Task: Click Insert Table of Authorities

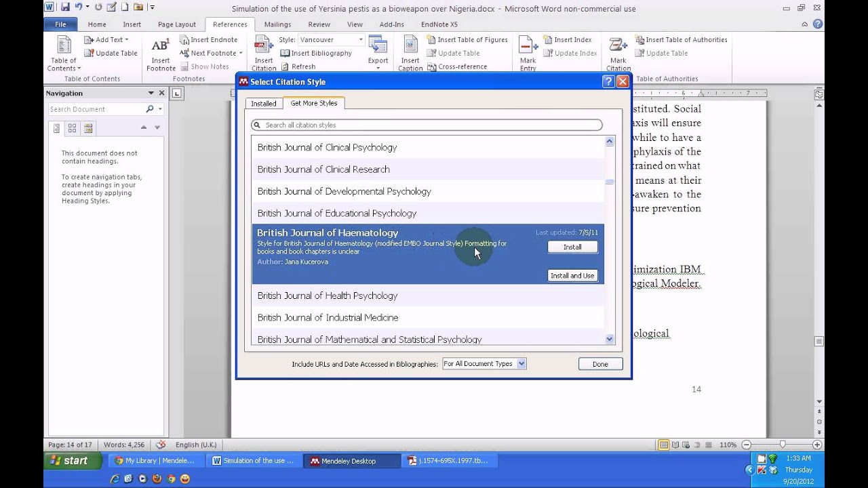Action: (x=682, y=40)
